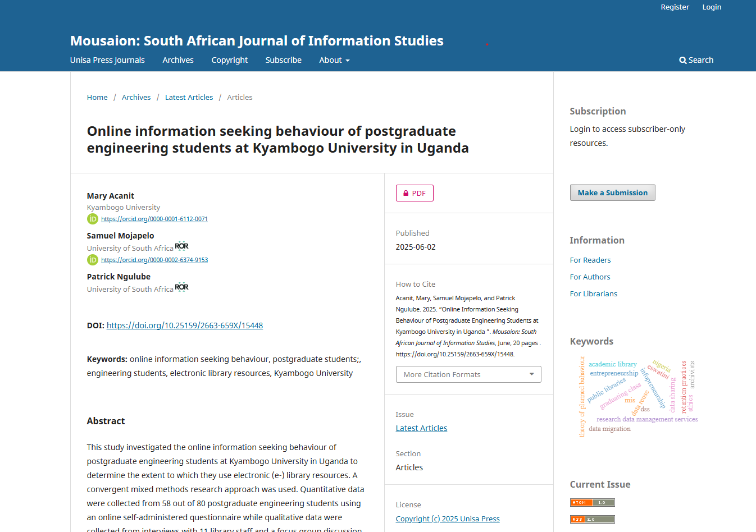
Task: Open the Subscribe menu item
Action: pos(283,60)
